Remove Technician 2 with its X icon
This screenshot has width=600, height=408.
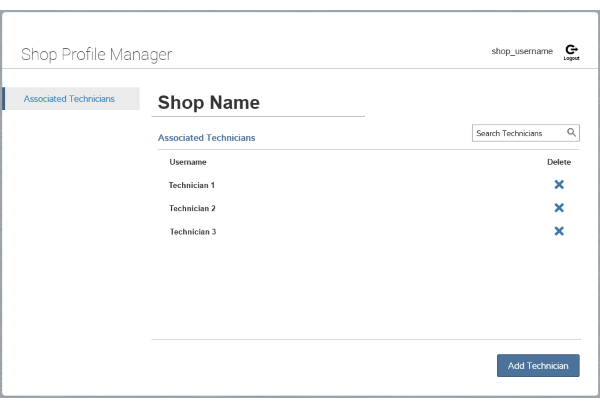(x=559, y=208)
